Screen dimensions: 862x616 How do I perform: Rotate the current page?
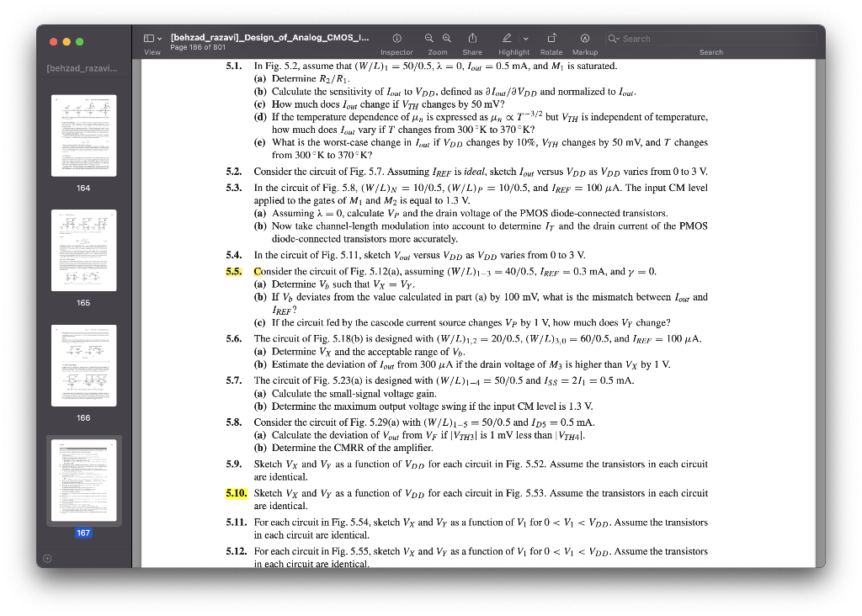pyautogui.click(x=551, y=38)
